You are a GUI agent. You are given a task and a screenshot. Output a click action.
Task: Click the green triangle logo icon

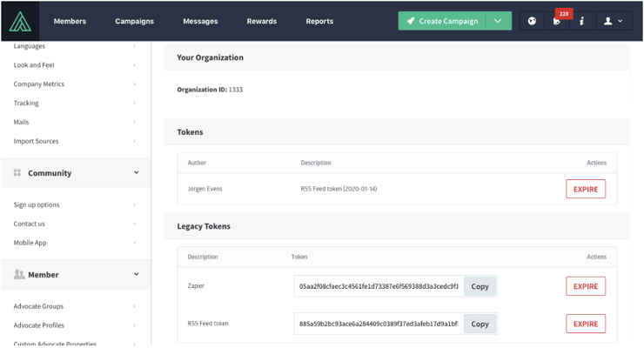(20, 22)
